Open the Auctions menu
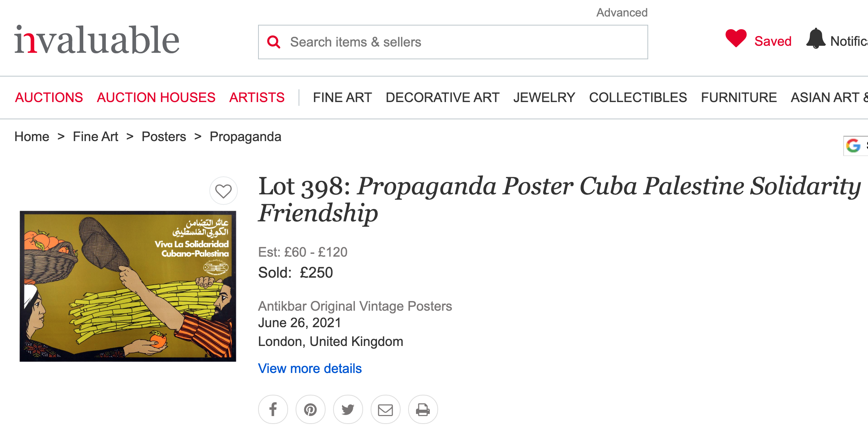The image size is (868, 439). tap(49, 98)
